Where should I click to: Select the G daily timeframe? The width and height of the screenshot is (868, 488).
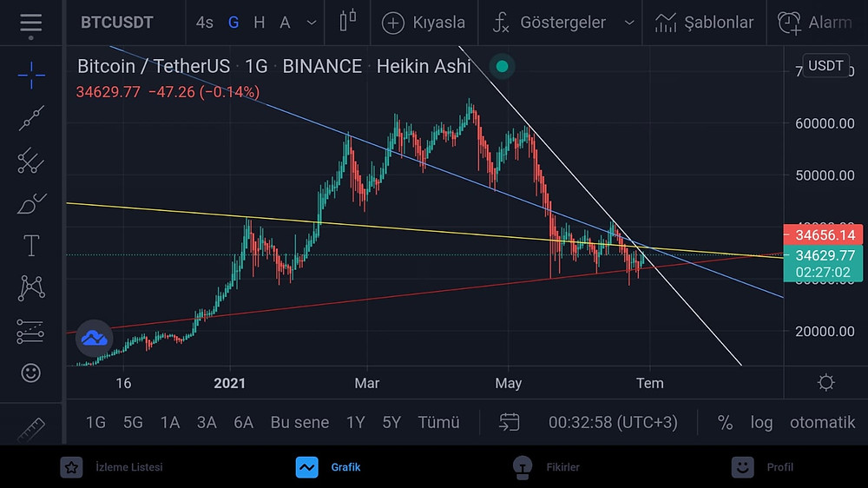[233, 23]
